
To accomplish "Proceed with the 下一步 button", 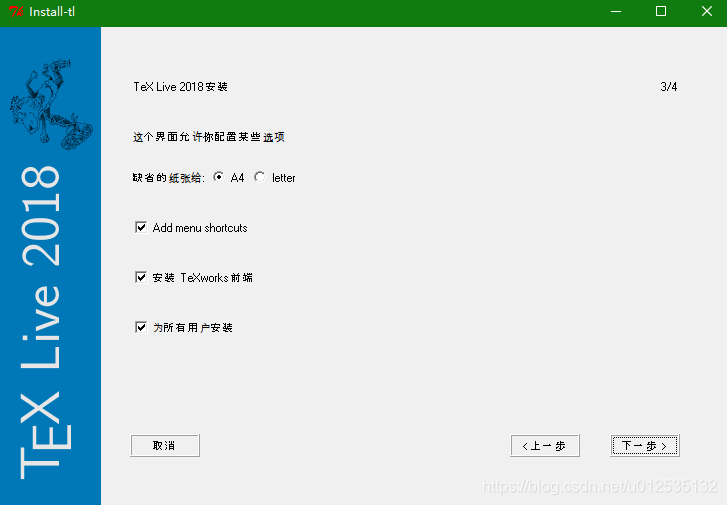I will [x=645, y=446].
